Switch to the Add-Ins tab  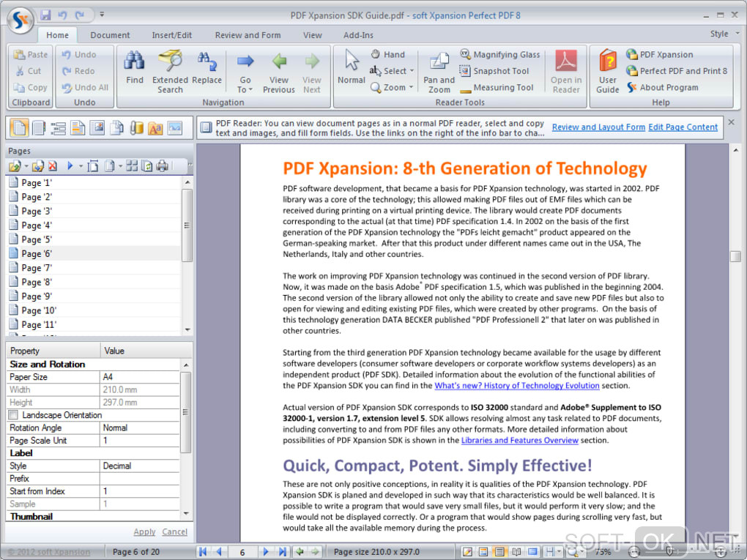coord(358,35)
